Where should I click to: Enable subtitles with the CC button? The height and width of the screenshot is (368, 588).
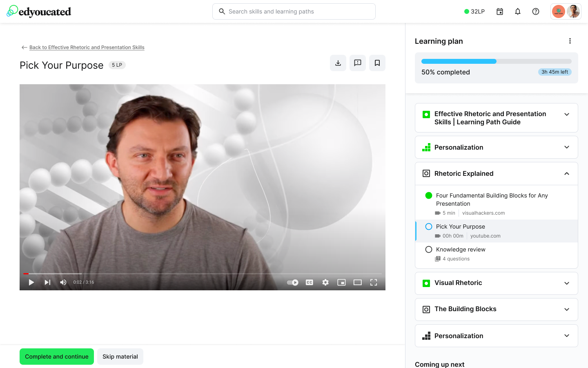[x=309, y=282]
